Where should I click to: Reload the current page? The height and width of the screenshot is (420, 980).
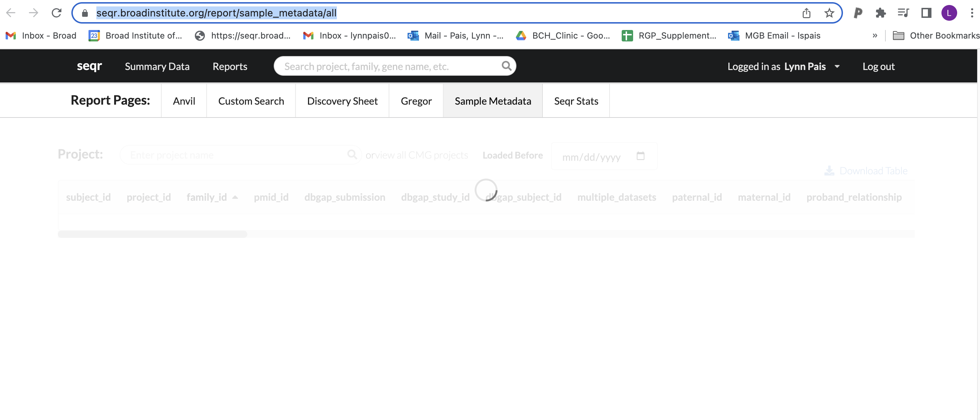click(56, 12)
